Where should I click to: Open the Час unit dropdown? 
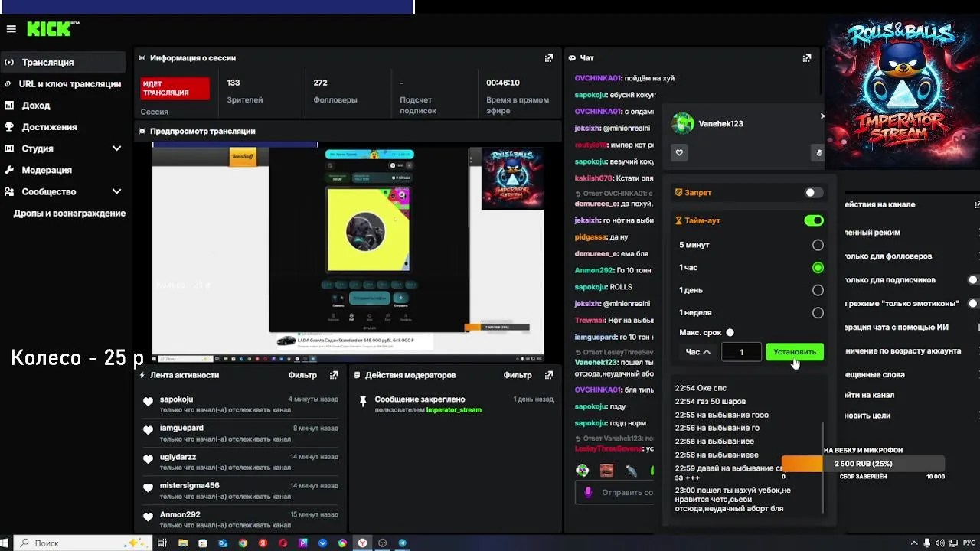click(698, 352)
